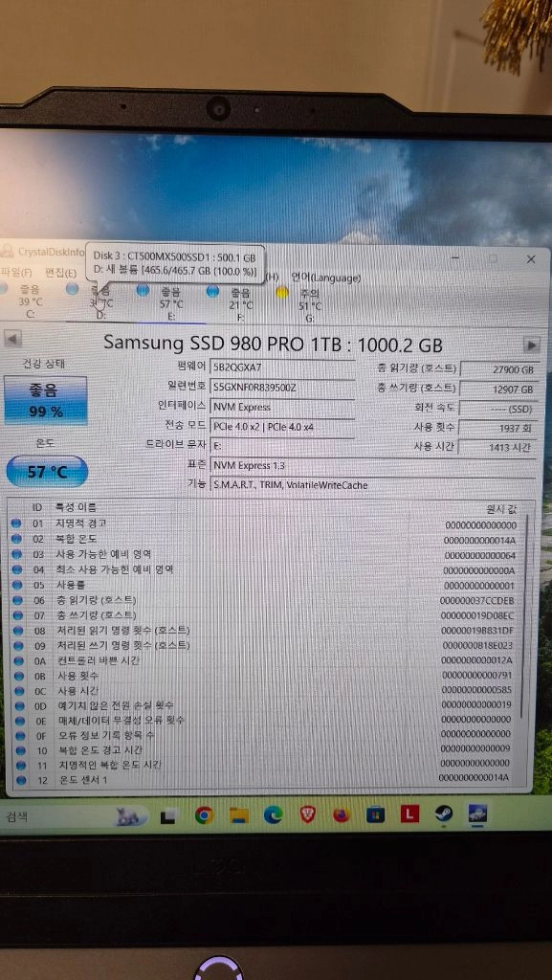
Task: Click the 57 °C temperature button
Action: click(x=47, y=472)
